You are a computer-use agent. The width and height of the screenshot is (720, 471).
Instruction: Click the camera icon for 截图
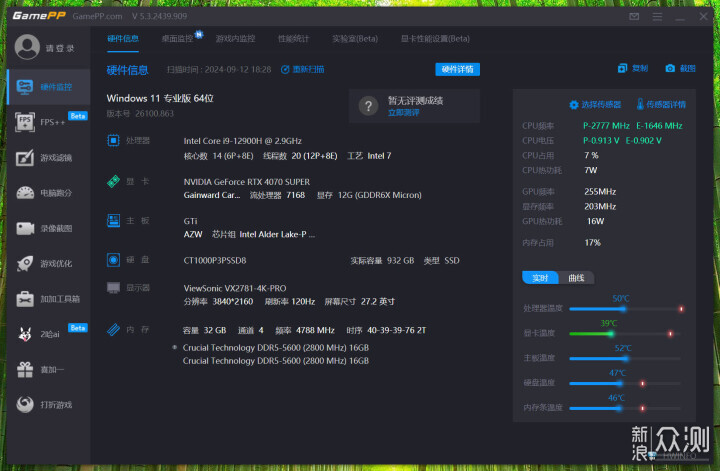point(670,68)
